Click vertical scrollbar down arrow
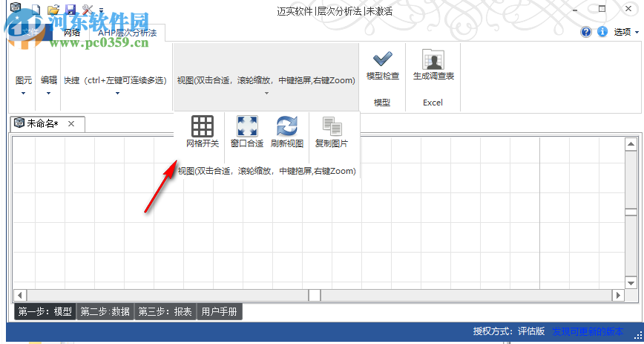Viewport: 644px width, 344px height. click(631, 282)
